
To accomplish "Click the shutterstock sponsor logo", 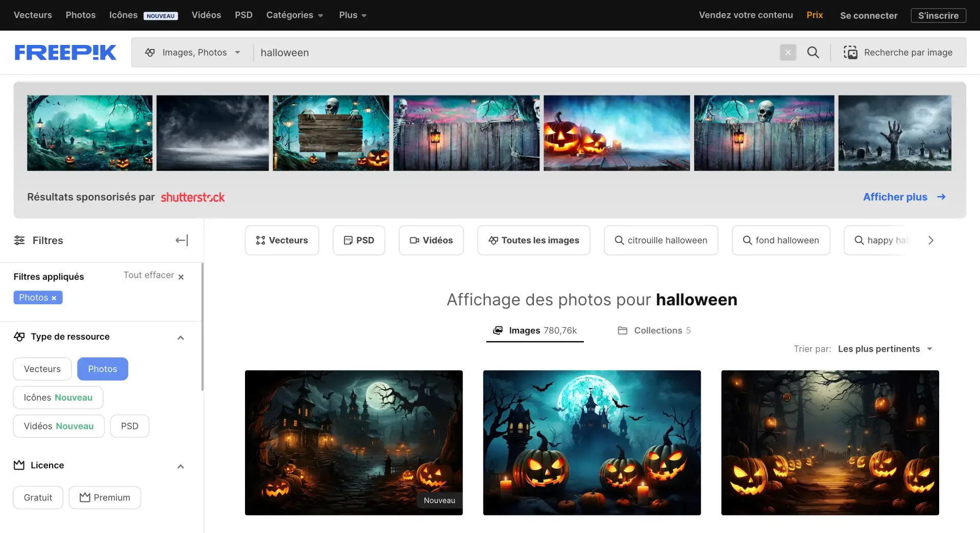I will [x=193, y=197].
